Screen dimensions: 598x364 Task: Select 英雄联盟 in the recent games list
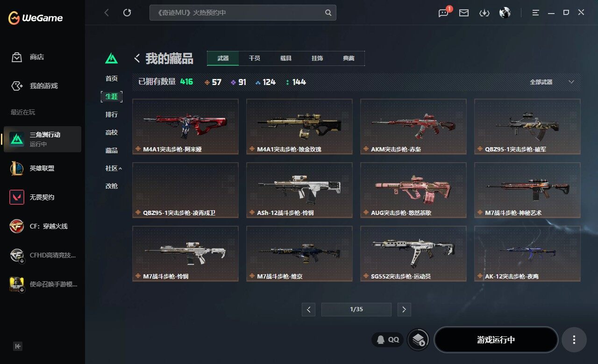point(42,168)
